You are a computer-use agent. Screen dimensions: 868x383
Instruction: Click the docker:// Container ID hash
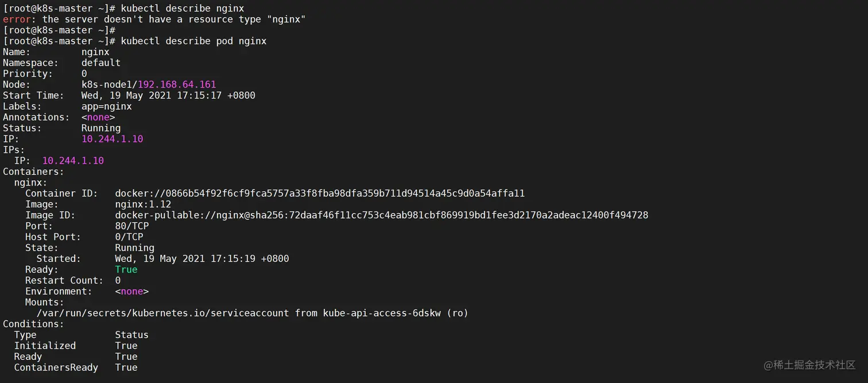point(320,194)
